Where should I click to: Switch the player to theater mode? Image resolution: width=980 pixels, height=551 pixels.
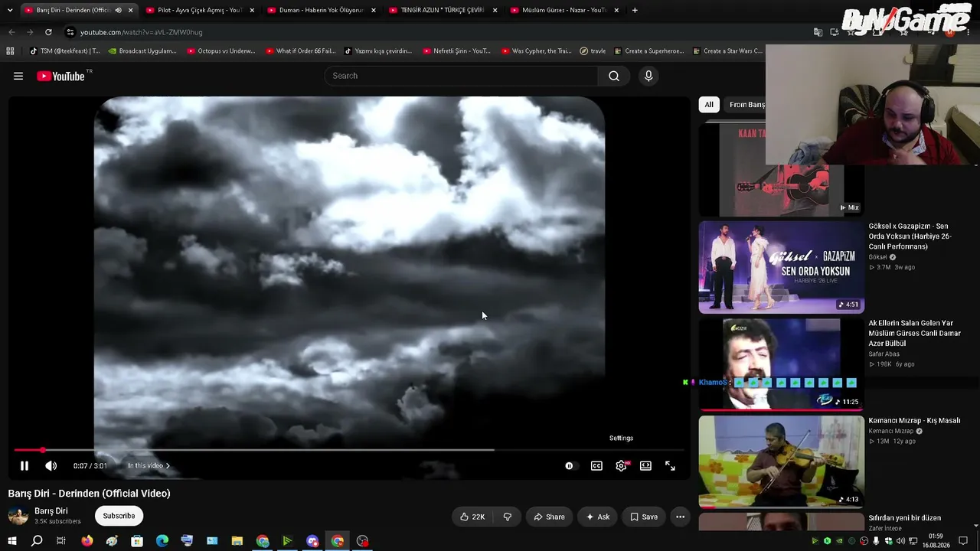pos(645,466)
